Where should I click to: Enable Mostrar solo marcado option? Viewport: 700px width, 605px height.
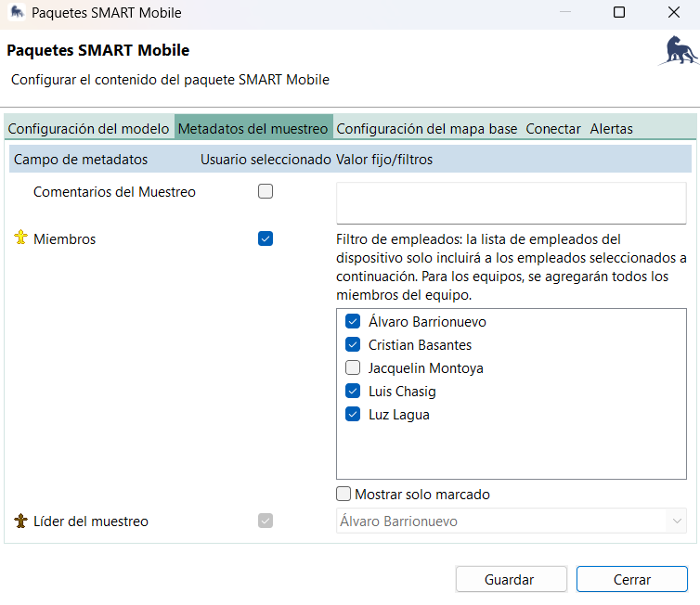tap(344, 495)
